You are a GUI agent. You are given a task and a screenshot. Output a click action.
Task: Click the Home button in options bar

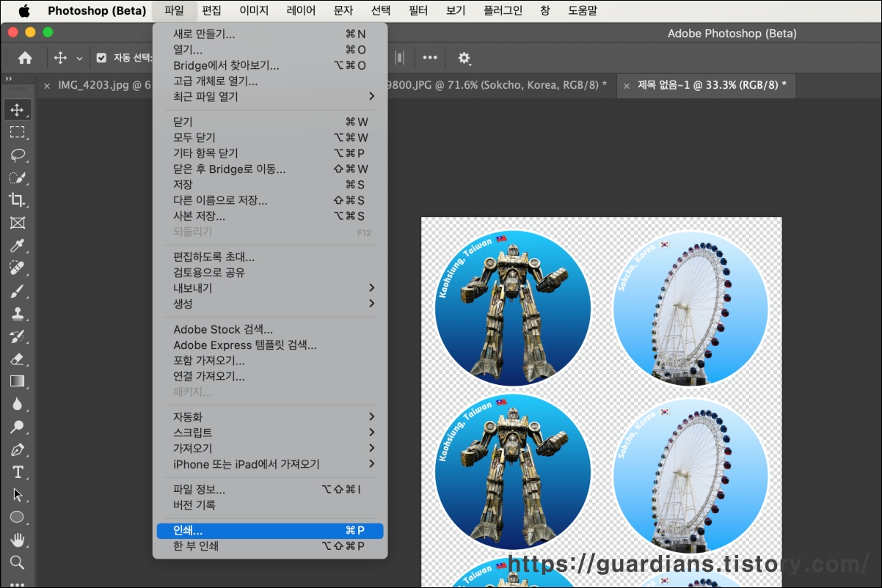coord(25,58)
